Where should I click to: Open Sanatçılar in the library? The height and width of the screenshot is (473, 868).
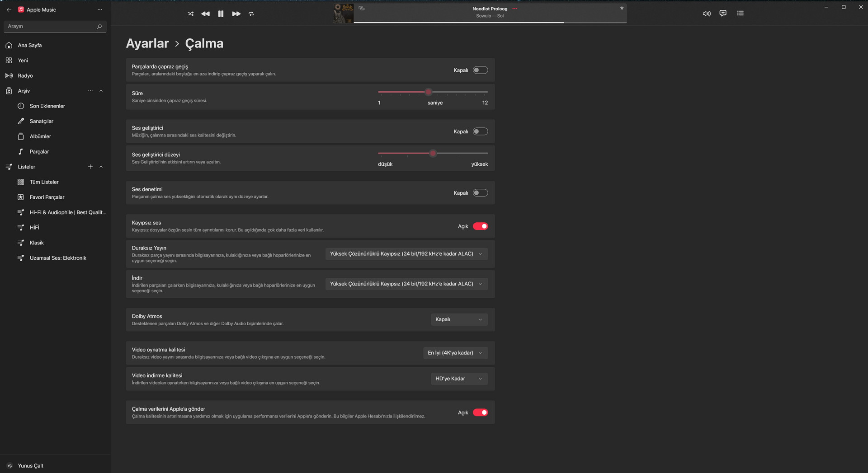[x=55, y=122]
